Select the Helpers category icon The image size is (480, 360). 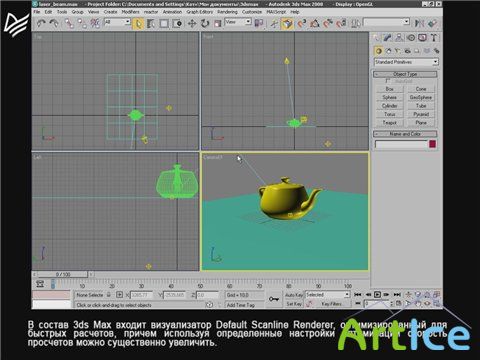click(x=417, y=51)
